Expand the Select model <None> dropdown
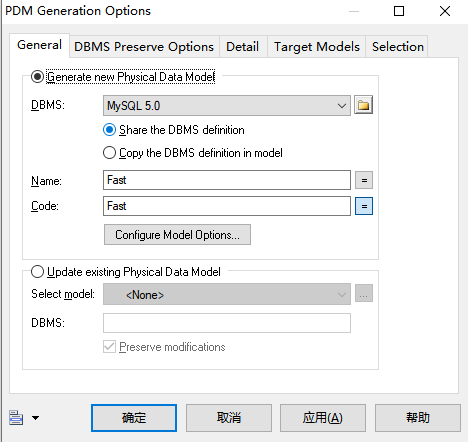Screen dimensions: 468x442 [x=227, y=294]
